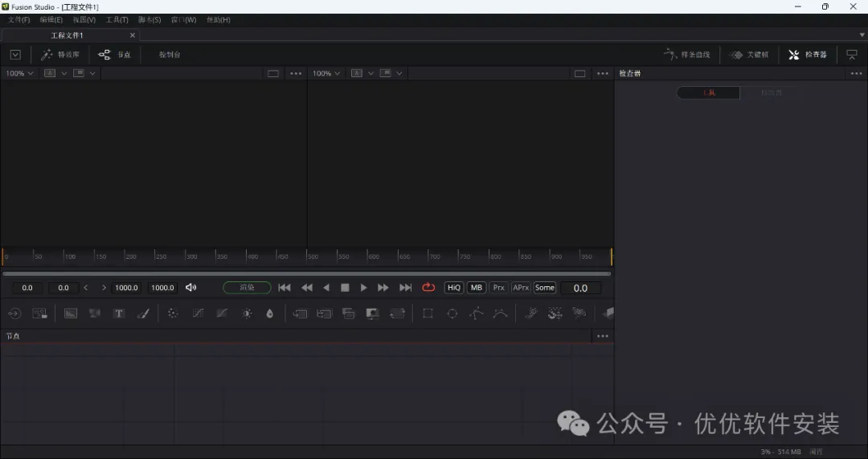Toggle the HiQ high quality button

tap(454, 287)
